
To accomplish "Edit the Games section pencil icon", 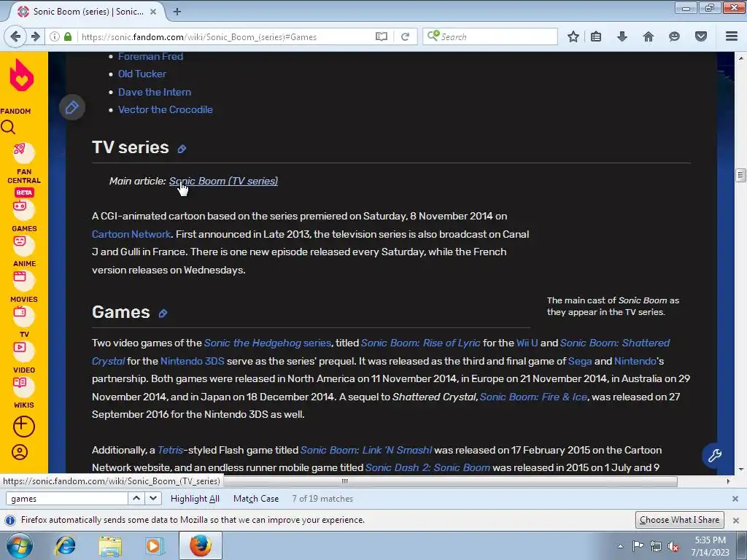I will coord(163,314).
